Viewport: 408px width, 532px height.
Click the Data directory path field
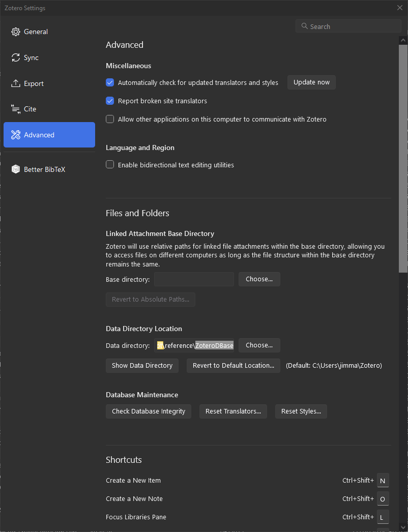[194, 345]
